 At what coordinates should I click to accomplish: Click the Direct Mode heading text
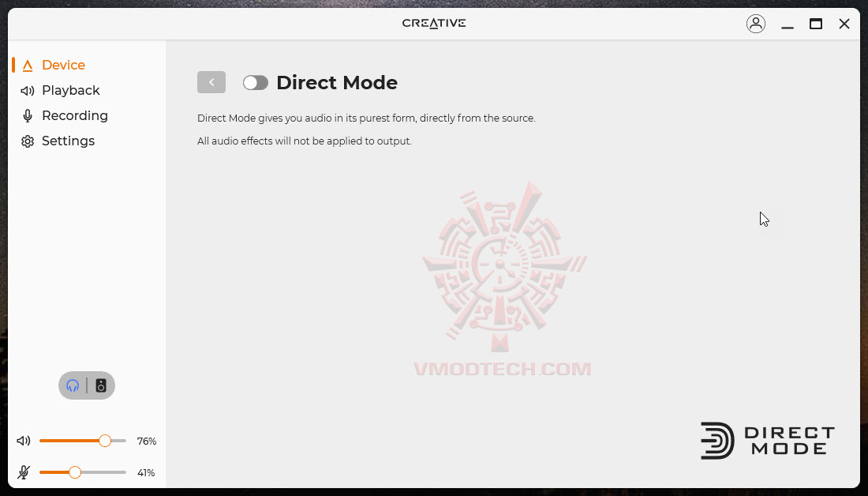337,83
